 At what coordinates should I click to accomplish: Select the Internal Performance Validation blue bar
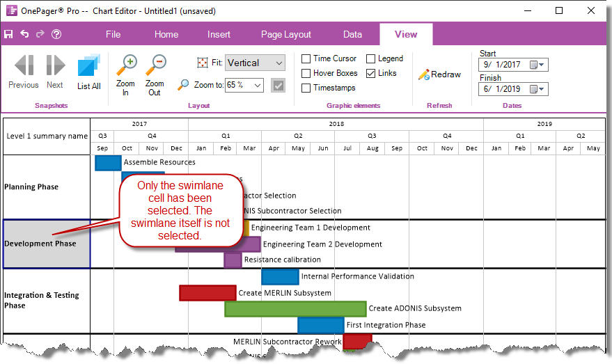tap(281, 277)
